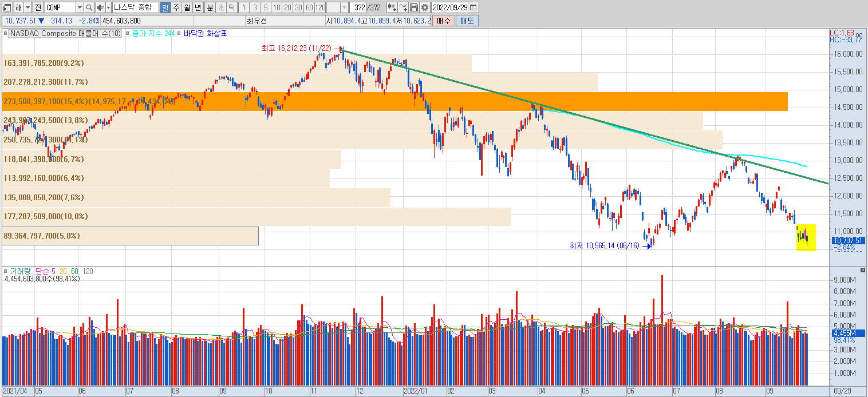868x397 pixels.
Task: Toggle the 바닥권 화살표 legend marker
Action: click(179, 34)
